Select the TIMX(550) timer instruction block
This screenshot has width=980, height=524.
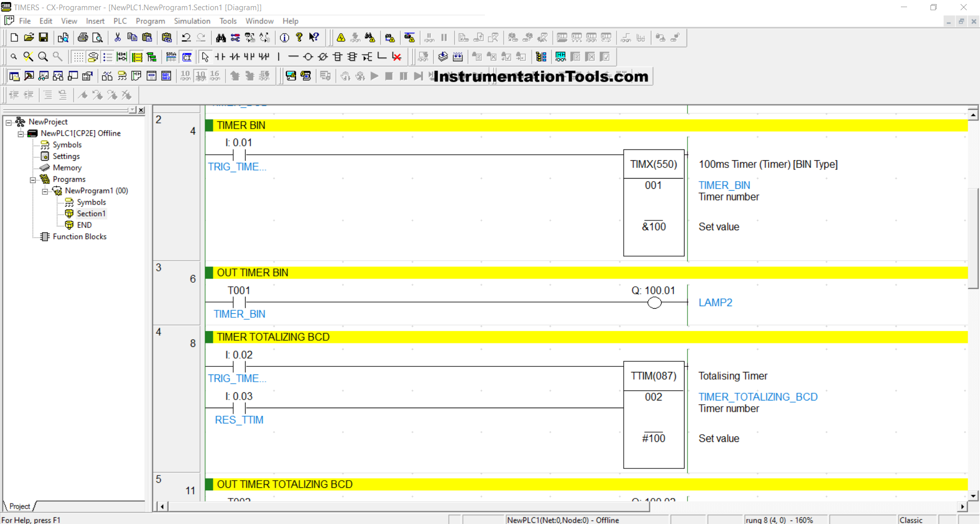pyautogui.click(x=654, y=203)
